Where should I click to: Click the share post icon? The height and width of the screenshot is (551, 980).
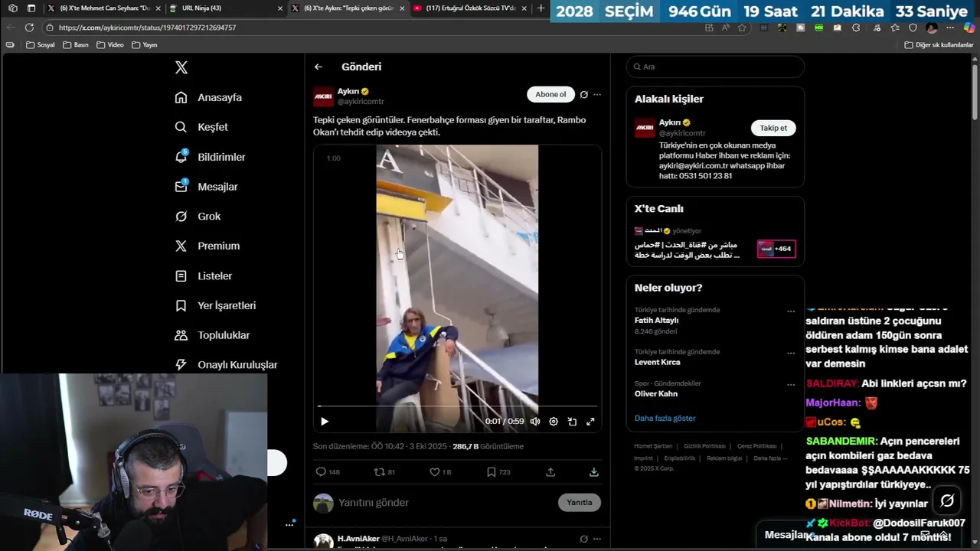click(550, 472)
